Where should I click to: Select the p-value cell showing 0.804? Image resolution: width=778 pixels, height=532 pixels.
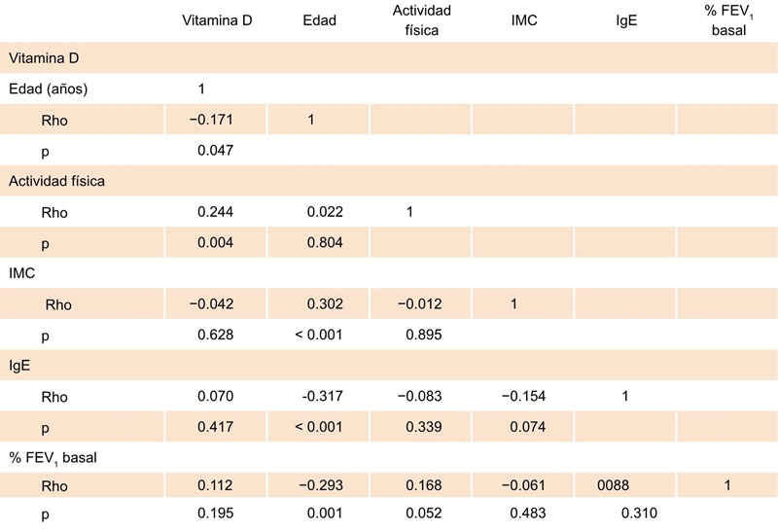pyautogui.click(x=323, y=242)
